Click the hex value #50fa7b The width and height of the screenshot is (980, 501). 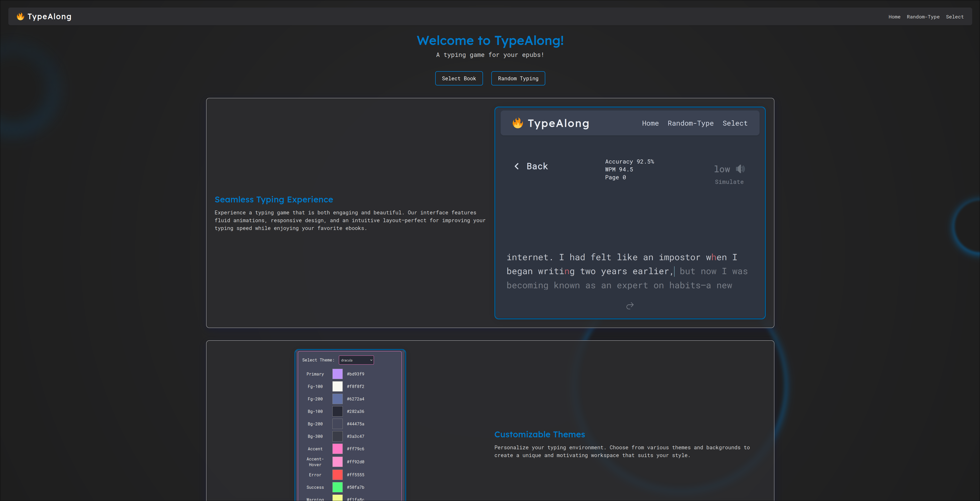pyautogui.click(x=355, y=487)
